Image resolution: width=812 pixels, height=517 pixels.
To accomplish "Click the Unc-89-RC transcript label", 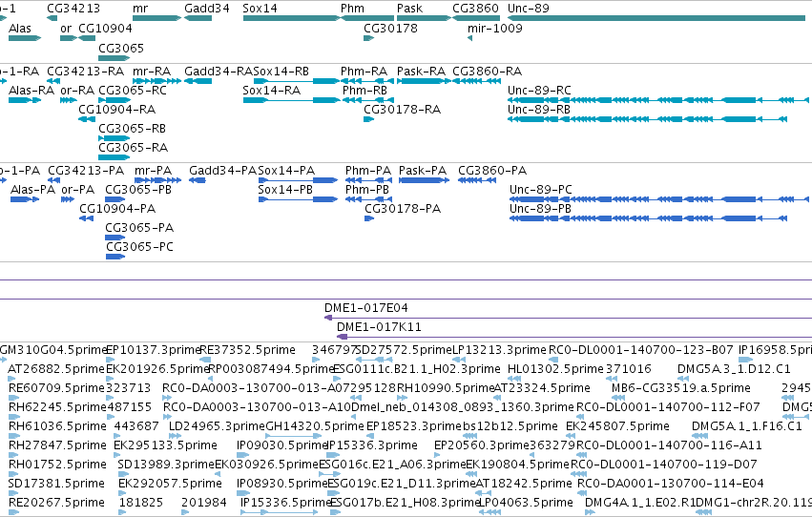I will [x=539, y=90].
